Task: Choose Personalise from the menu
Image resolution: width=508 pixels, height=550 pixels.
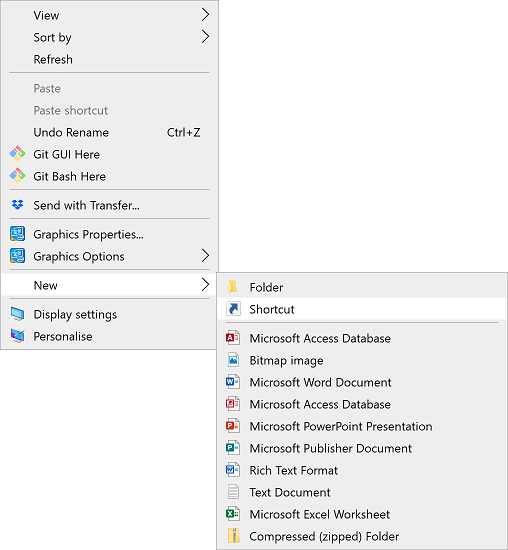Action: 109,336
